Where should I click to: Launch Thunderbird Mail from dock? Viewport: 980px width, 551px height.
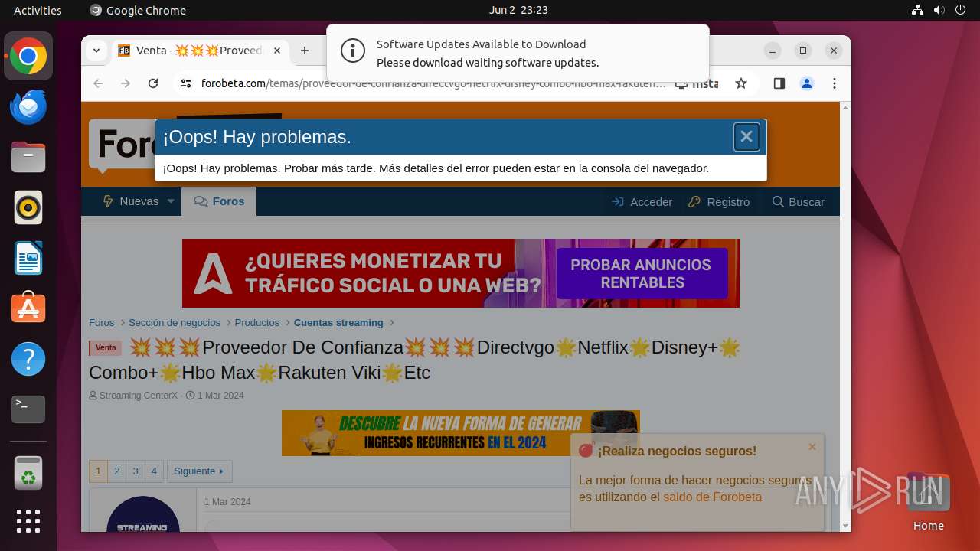(28, 107)
